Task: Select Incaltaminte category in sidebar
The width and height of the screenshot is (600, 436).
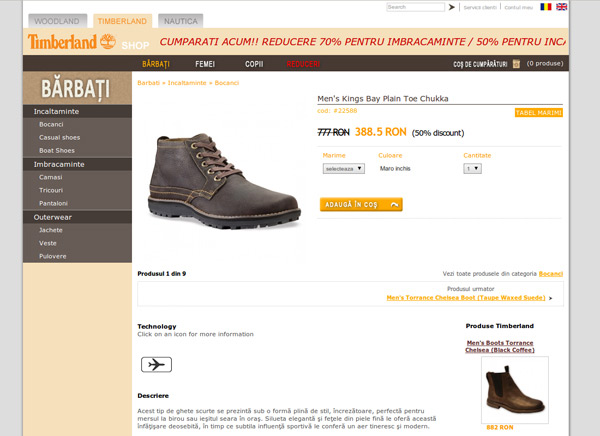Action: pyautogui.click(x=77, y=111)
